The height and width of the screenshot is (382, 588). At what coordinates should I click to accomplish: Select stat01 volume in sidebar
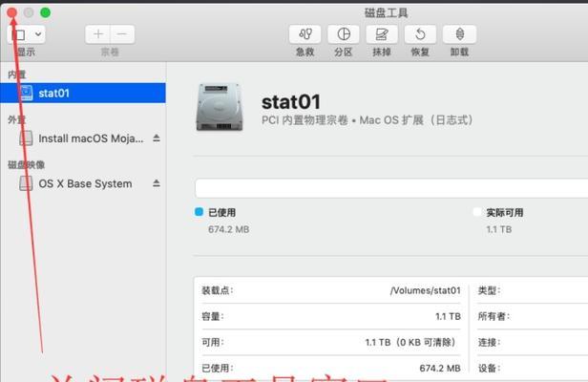[x=83, y=93]
